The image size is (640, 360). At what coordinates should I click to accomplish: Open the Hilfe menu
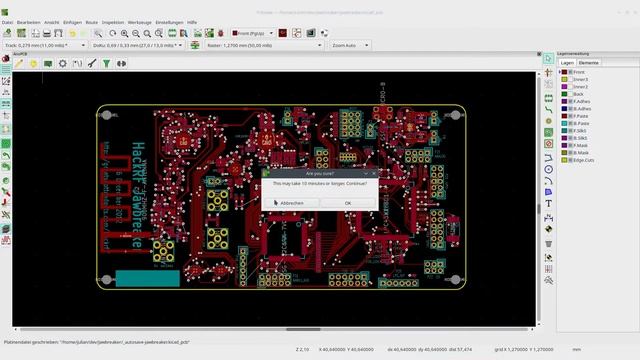pyautogui.click(x=192, y=22)
